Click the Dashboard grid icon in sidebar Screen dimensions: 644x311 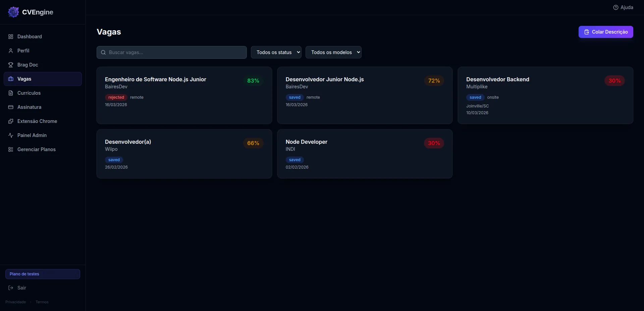click(x=11, y=37)
